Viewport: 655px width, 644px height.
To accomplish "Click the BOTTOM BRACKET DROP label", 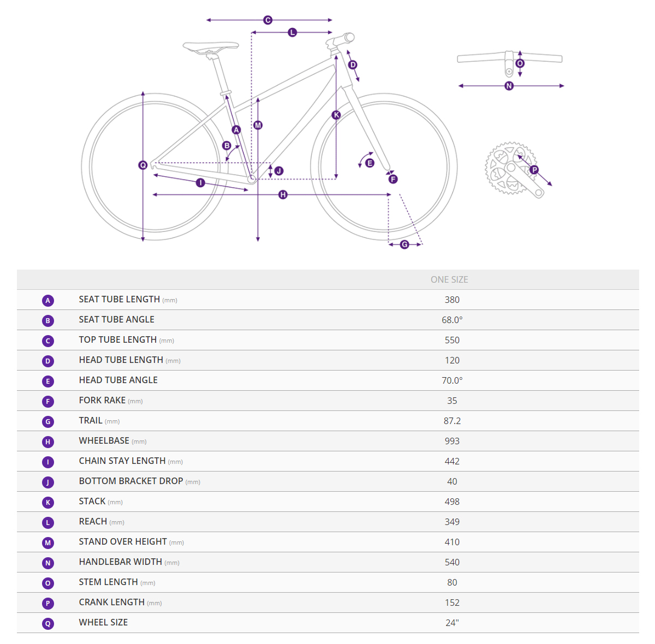I will coord(131,481).
